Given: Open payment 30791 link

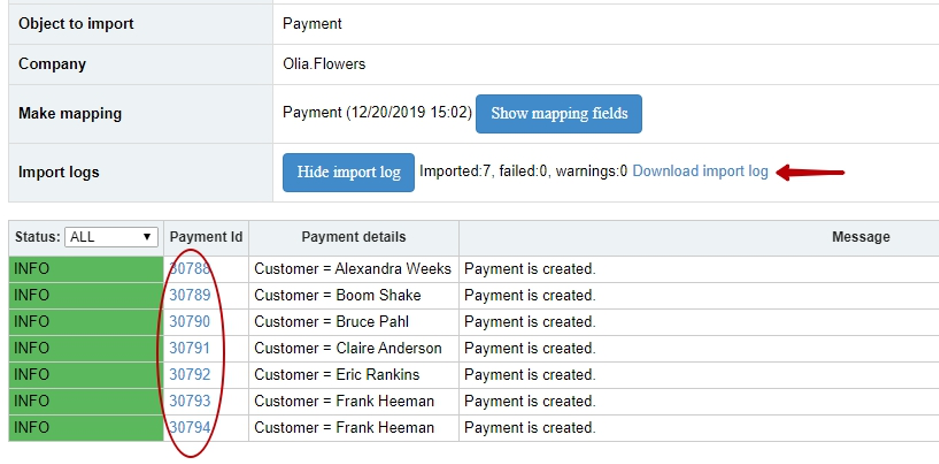Looking at the screenshot, I should (x=190, y=348).
